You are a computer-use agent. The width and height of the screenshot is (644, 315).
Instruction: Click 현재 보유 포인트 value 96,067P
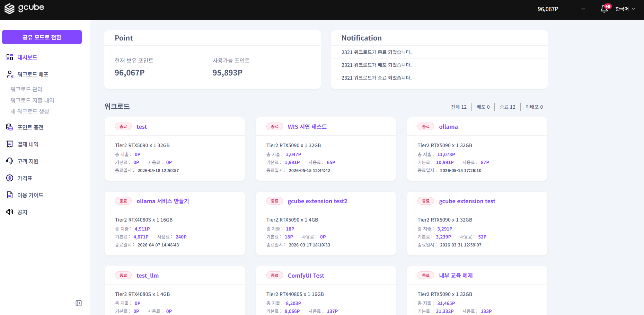130,73
